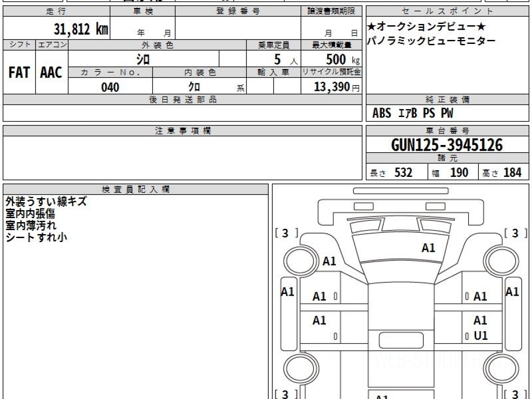Viewport: 532px width, 399px height.
Task: Click the chassis number GUN125-3945126
Action: tap(447, 145)
